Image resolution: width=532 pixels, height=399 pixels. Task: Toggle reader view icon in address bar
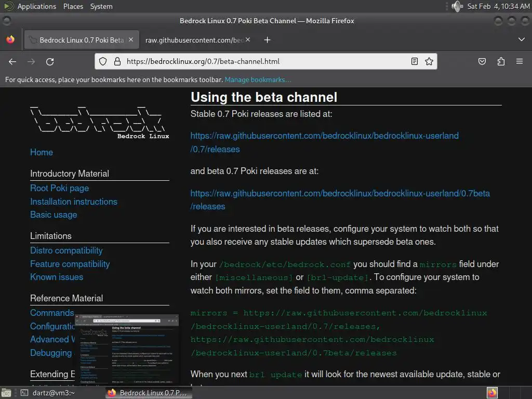click(x=414, y=61)
